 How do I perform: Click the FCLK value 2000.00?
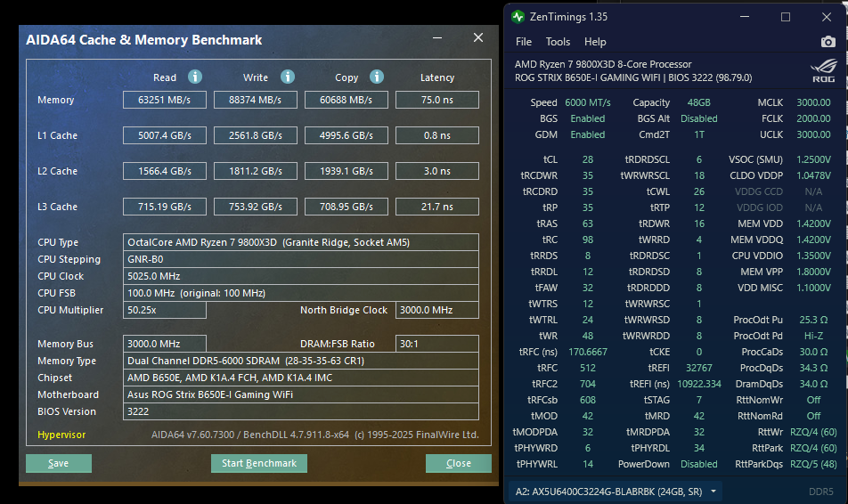(x=813, y=118)
